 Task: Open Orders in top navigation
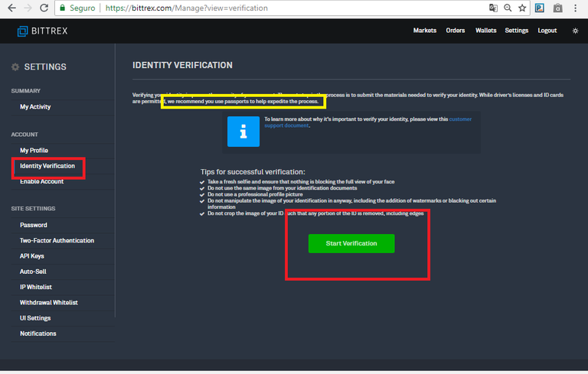[456, 31]
